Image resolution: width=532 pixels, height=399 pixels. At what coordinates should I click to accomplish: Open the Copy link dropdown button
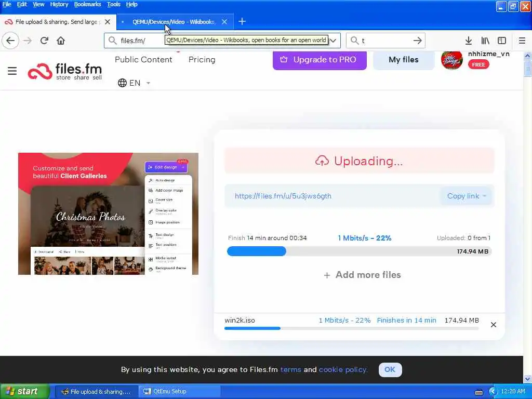click(466, 196)
